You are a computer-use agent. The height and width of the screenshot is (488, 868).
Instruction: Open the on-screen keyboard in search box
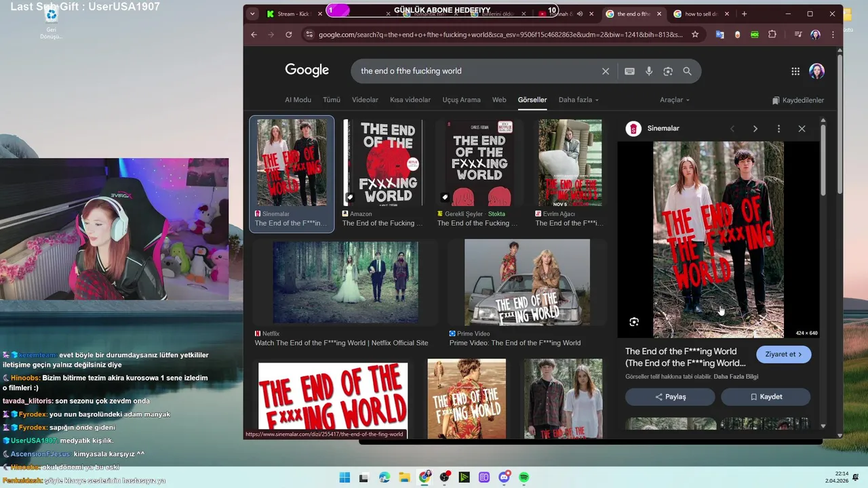[x=629, y=71]
